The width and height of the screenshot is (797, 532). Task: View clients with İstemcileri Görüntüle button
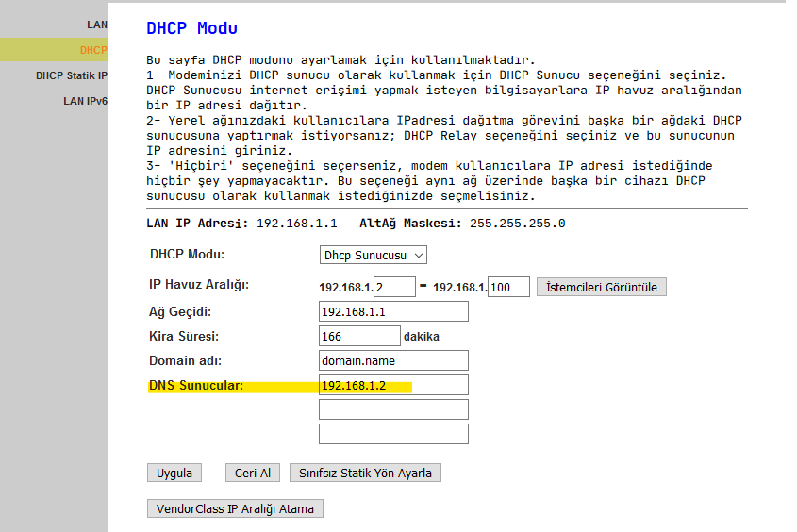(602, 287)
